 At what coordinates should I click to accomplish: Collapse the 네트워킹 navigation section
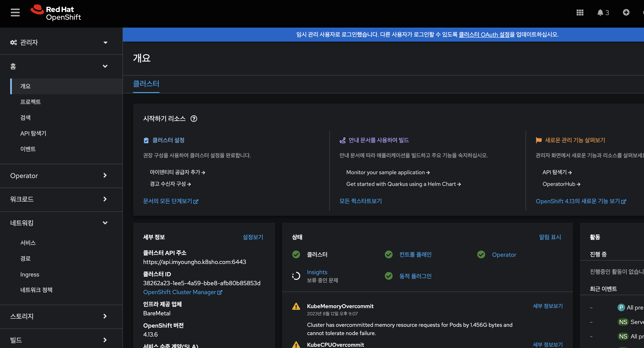(59, 223)
